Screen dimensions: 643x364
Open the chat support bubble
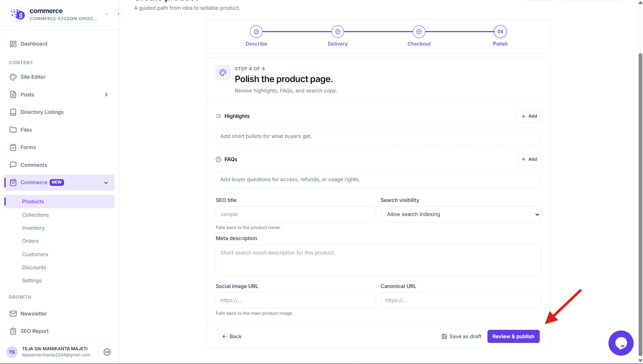[x=620, y=343]
